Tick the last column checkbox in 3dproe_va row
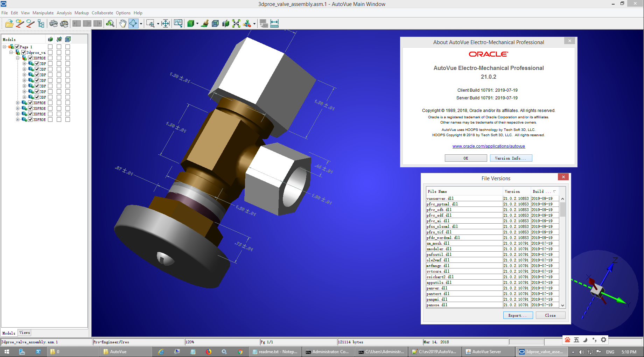This screenshot has height=357, width=644. coord(68,52)
